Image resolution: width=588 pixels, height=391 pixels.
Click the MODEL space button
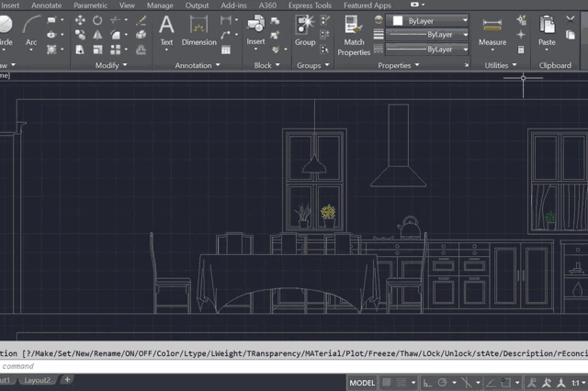[x=362, y=383]
